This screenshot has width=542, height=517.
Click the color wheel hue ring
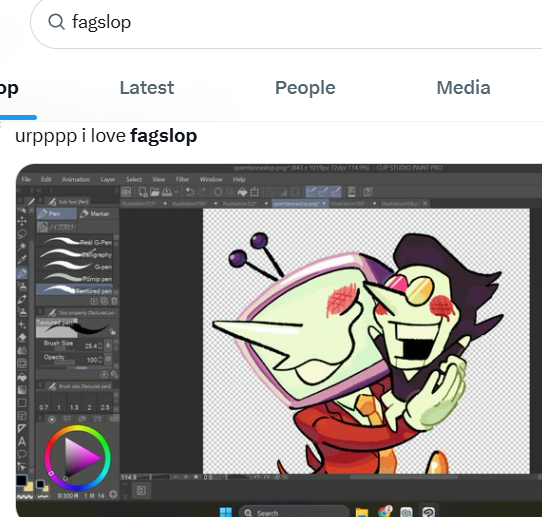point(77,428)
